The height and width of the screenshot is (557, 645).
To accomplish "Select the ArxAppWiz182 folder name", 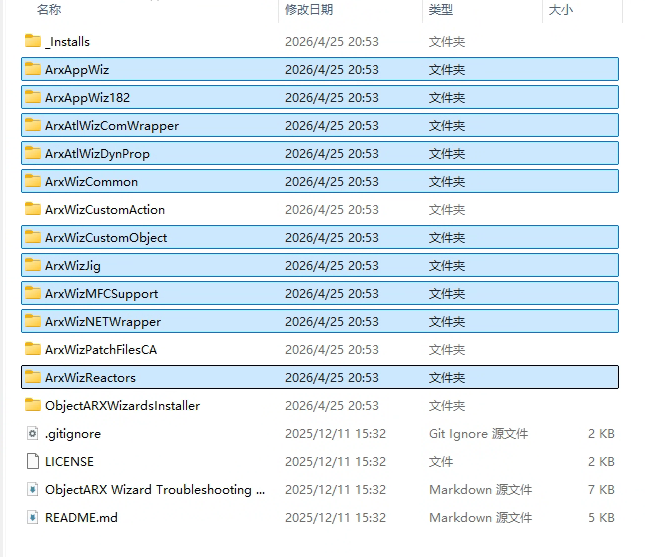I will [87, 97].
